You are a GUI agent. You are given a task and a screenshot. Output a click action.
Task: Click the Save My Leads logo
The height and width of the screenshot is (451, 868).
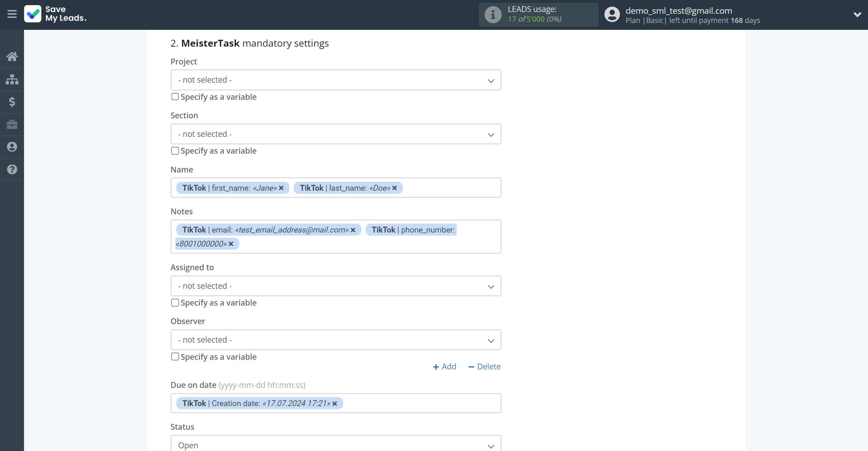point(56,14)
